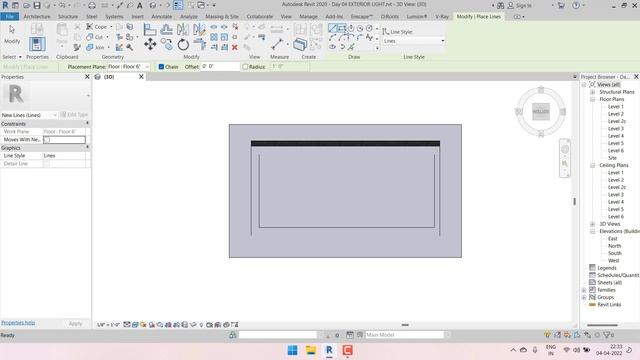Collapse the Ceiling Plans tree node
Viewport: 640px width, 360px height.
(x=592, y=165)
